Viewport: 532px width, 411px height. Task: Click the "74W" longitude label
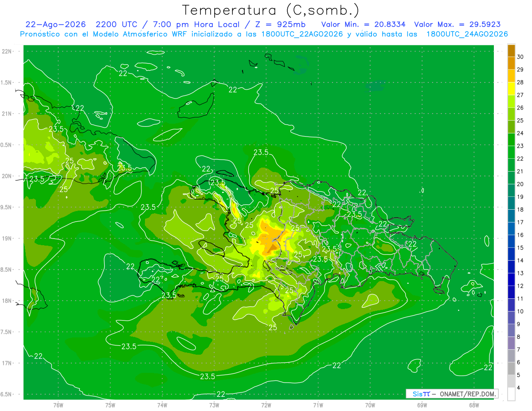[x=162, y=405]
